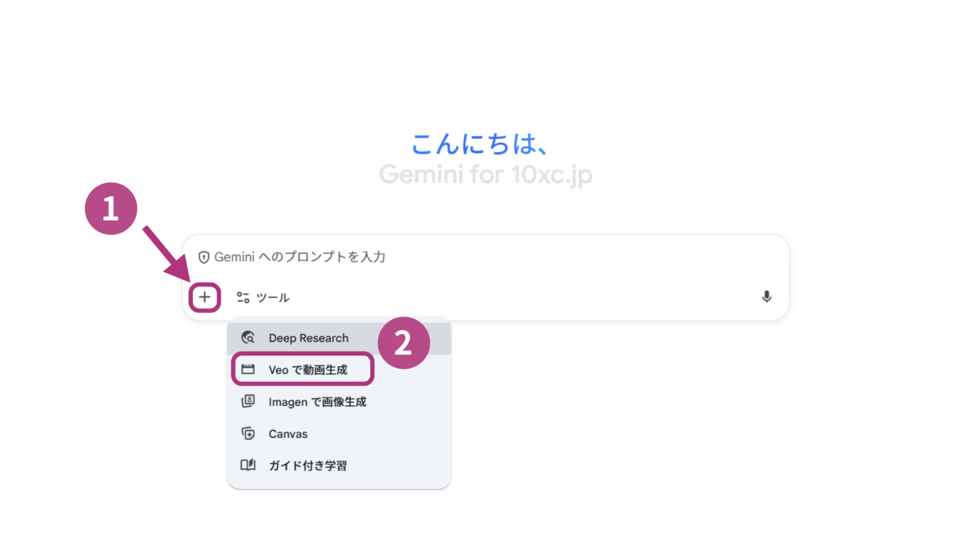Select ガイド付き学習 menu entry
The image size is (980, 551).
point(309,465)
